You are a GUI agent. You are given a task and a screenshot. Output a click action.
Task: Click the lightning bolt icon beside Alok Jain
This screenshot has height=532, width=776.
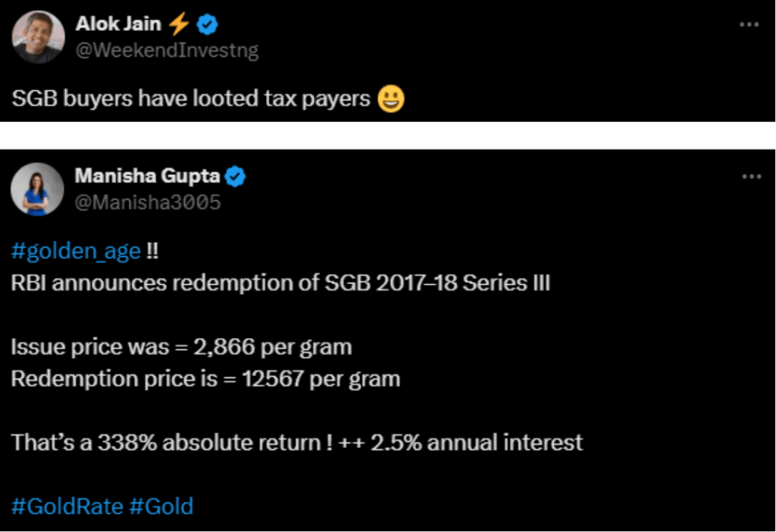click(179, 24)
